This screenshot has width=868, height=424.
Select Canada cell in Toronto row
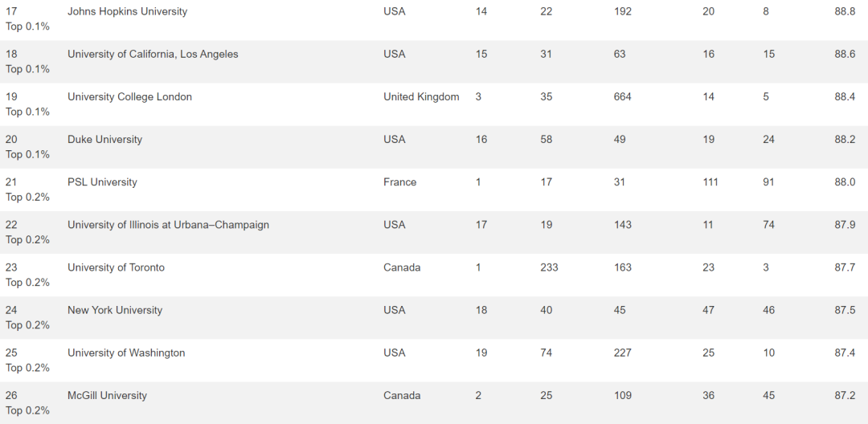click(402, 267)
